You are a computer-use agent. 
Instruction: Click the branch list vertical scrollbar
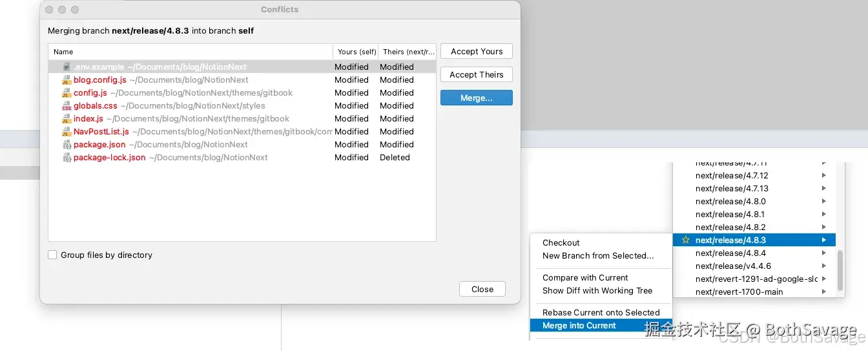pyautogui.click(x=840, y=270)
